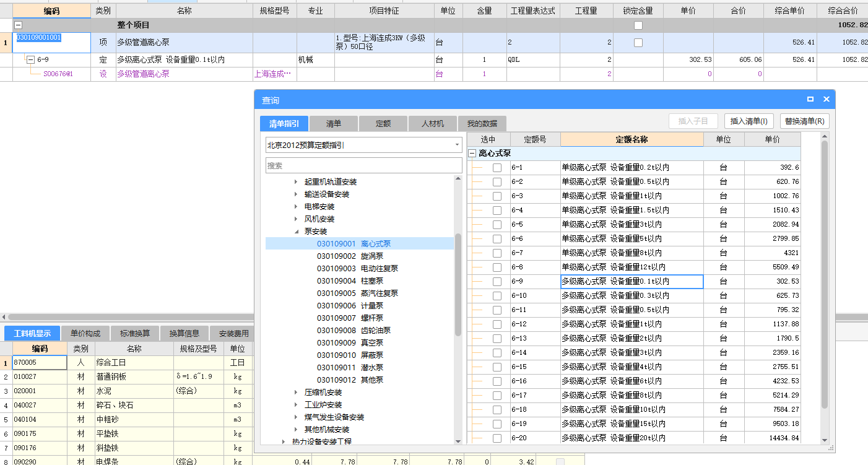Open the 单价构成 bottom tab
Viewport: 868px width, 465px height.
[x=85, y=333]
